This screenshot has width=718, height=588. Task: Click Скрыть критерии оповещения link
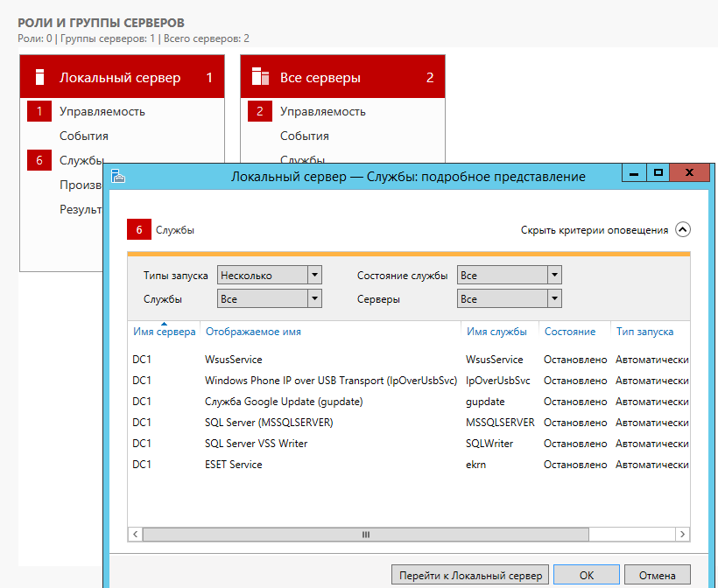(x=595, y=230)
